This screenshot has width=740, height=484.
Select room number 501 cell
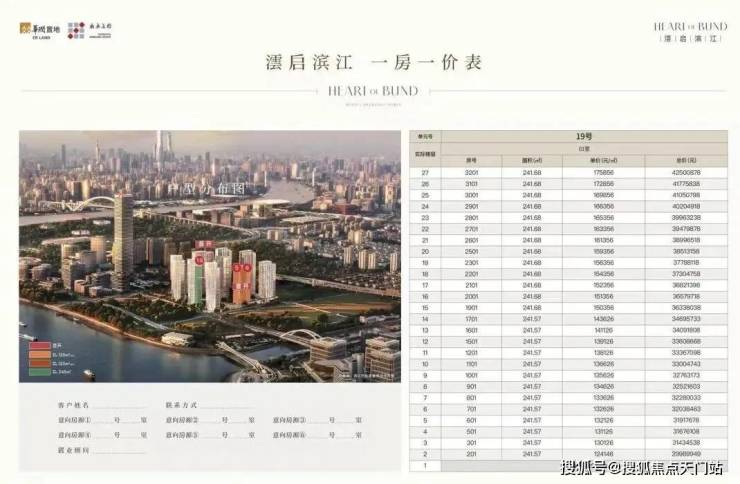pyautogui.click(x=471, y=432)
